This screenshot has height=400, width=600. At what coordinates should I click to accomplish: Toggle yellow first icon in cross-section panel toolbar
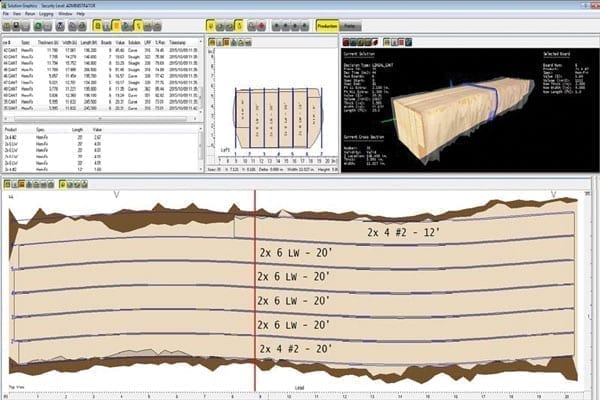click(212, 42)
